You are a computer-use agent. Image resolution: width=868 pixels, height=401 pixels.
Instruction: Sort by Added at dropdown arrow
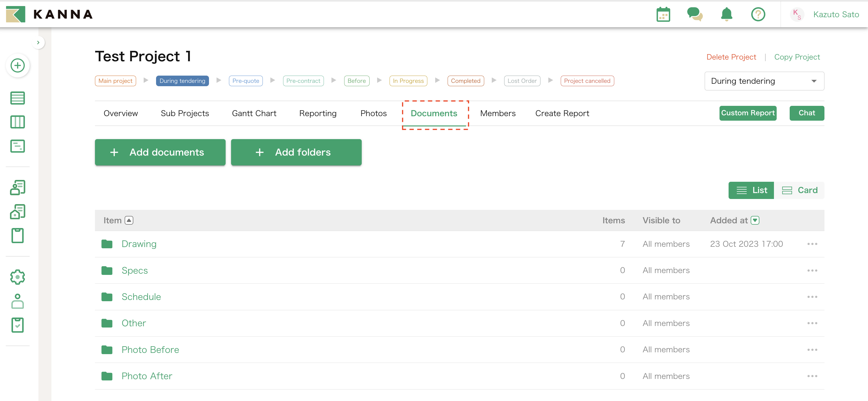coord(755,220)
